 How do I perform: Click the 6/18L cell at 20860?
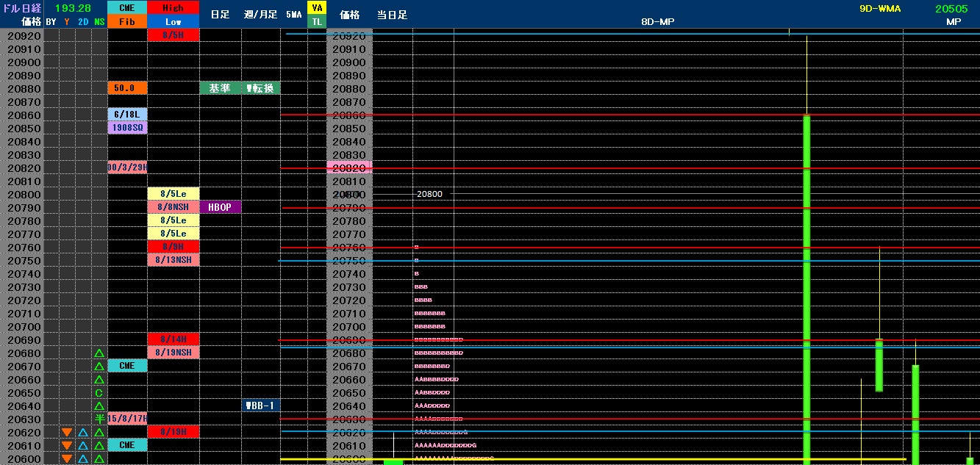click(x=127, y=115)
